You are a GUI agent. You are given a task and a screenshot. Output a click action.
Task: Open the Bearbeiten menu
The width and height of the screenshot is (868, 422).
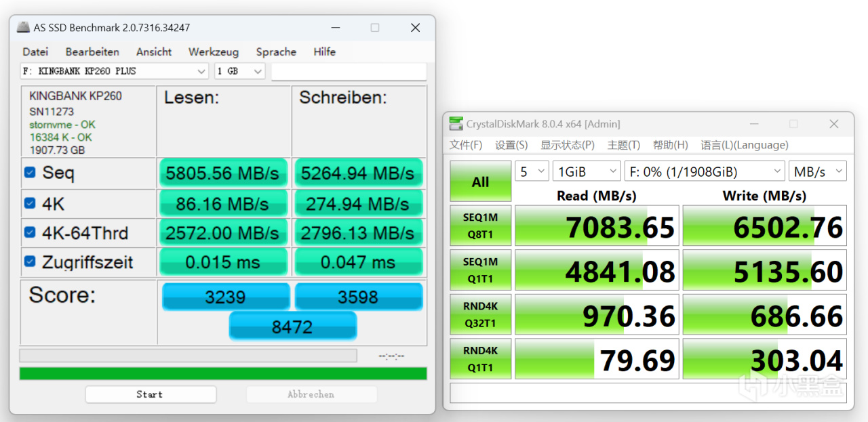point(92,51)
